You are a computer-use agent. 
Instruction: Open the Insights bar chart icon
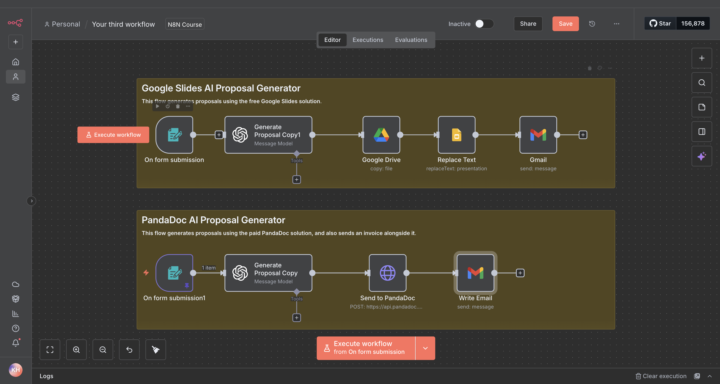(x=16, y=314)
